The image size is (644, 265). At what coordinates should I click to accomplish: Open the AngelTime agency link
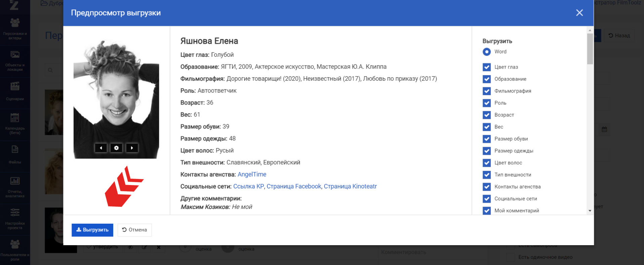252,174
